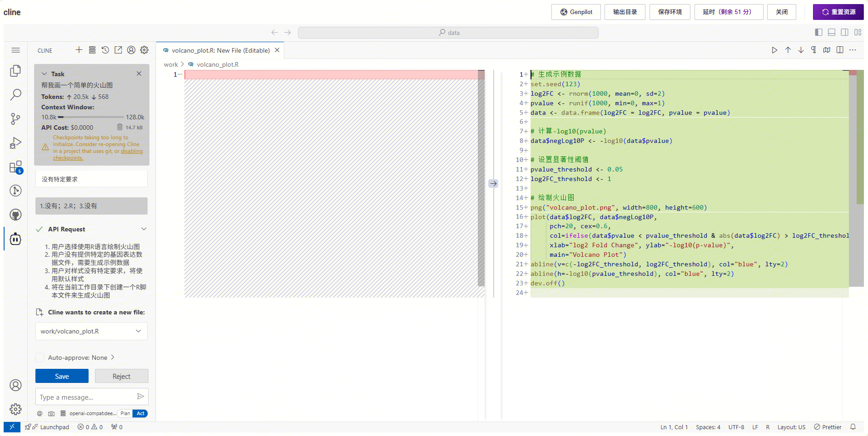Image resolution: width=868 pixels, height=436 pixels.
Task: Open the Cline account icon
Action: coord(131,50)
